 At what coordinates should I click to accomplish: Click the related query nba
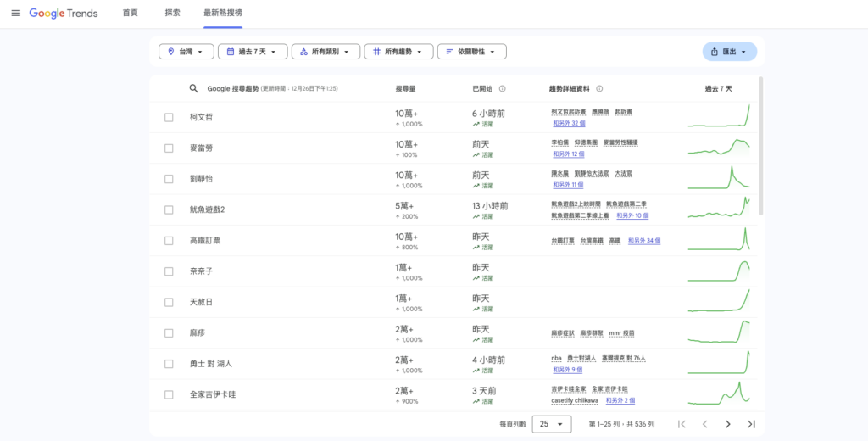tap(556, 359)
